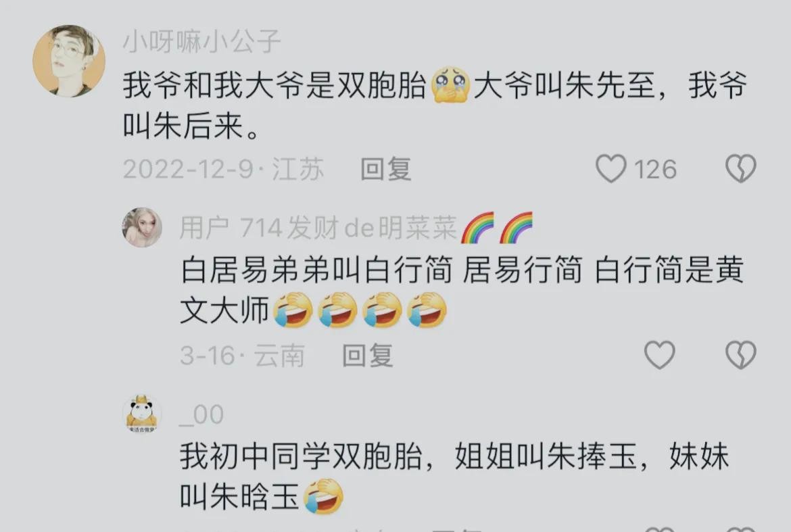This screenshot has width=791, height=532.
Task: Reply to the 3-16 云南 comment
Action: pyautogui.click(x=368, y=356)
